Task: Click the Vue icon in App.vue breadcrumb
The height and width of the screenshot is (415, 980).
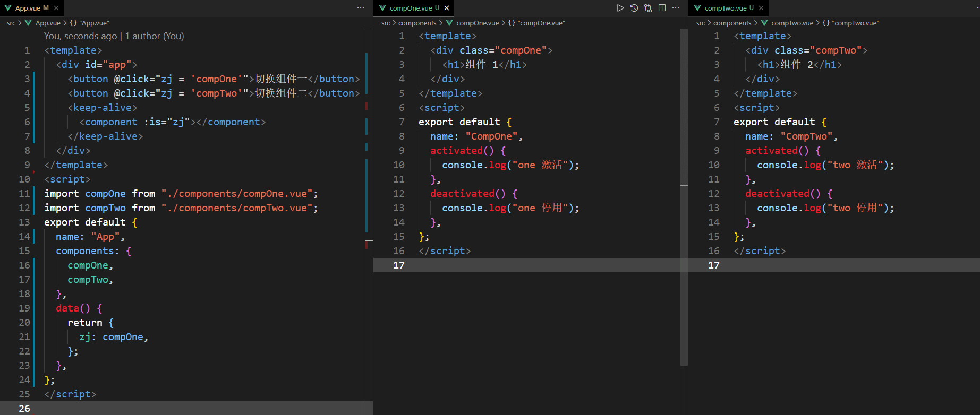Action: pyautogui.click(x=28, y=23)
